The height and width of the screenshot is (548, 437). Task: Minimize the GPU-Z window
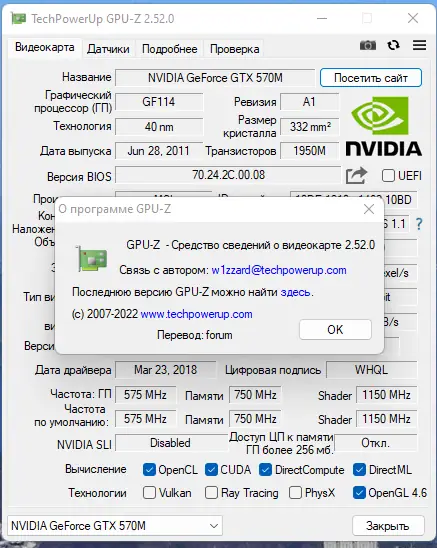[x=322, y=18]
